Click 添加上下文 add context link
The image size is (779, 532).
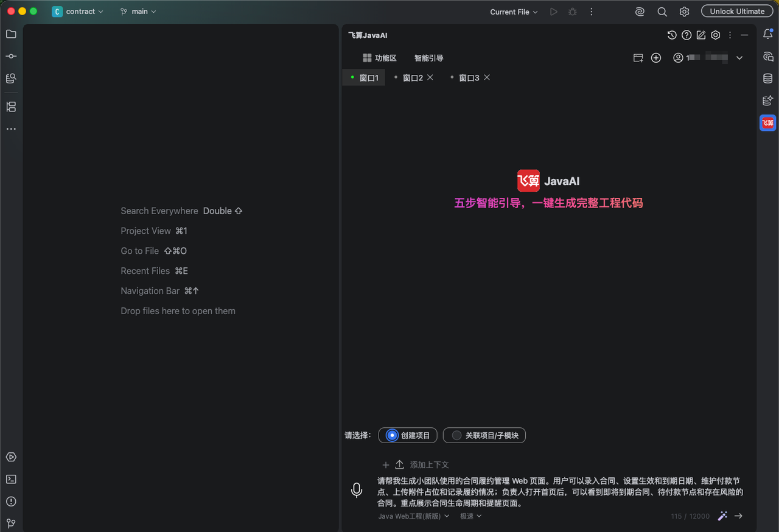click(430, 464)
